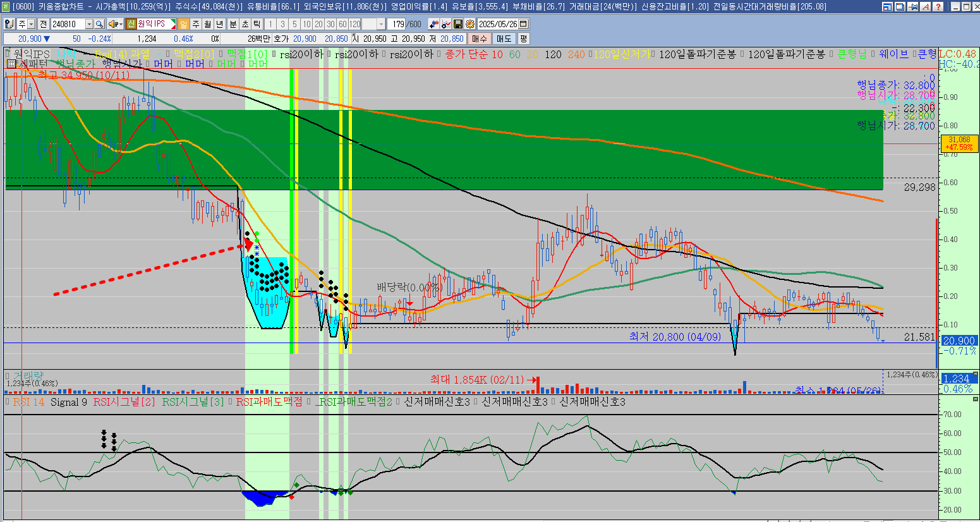Expand speaker icon dropdown arrow
The height and width of the screenshot is (522, 980).
tap(121, 24)
